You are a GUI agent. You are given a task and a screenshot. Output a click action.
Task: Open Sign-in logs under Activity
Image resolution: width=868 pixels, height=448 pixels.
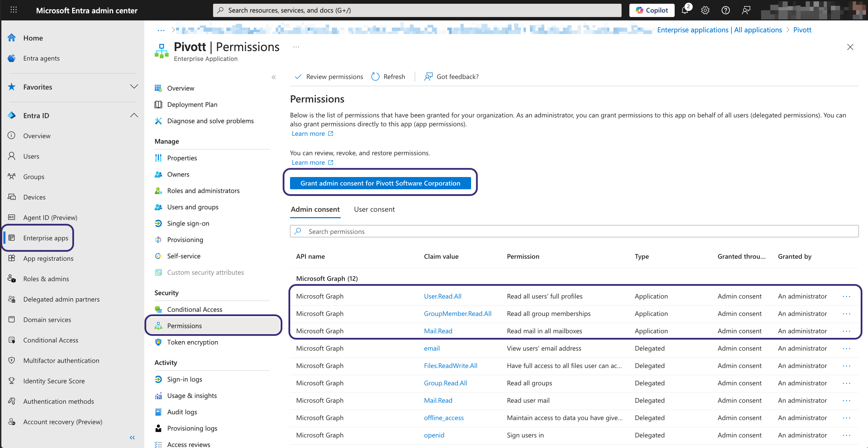point(184,379)
